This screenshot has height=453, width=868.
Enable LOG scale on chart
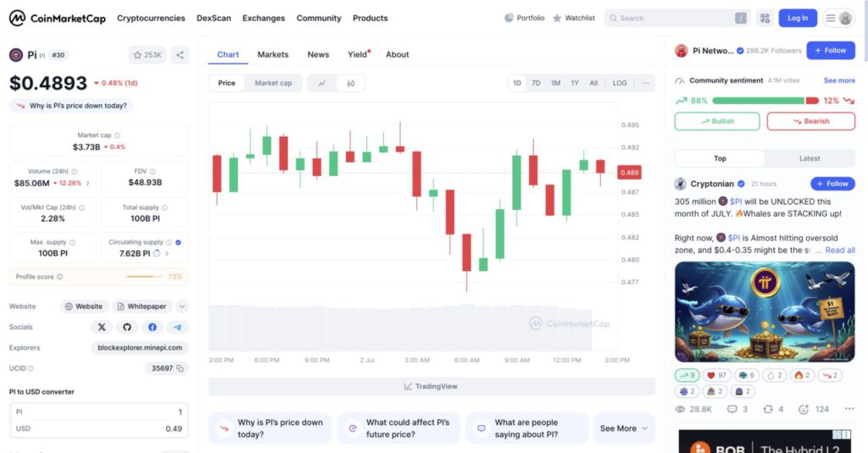click(x=620, y=83)
